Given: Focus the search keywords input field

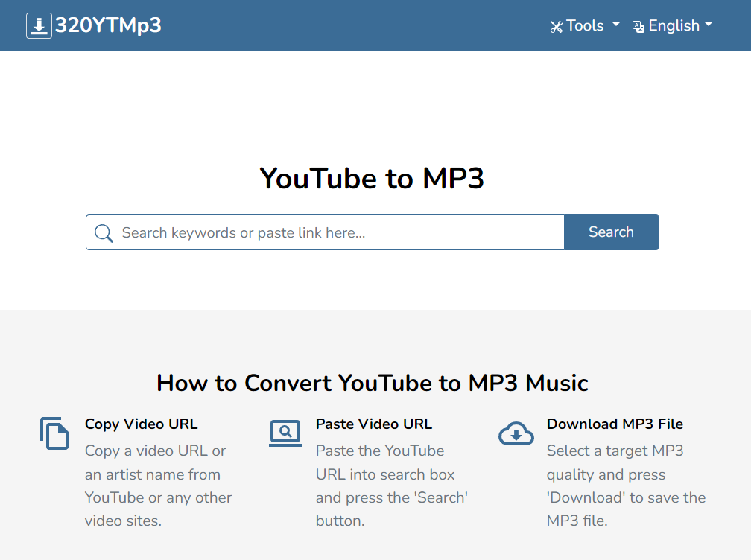Looking at the screenshot, I should (325, 232).
